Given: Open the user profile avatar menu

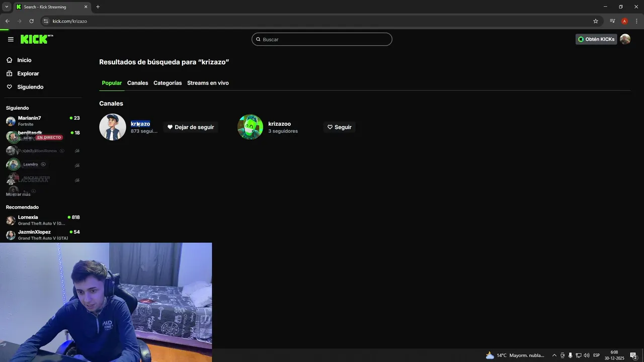Looking at the screenshot, I should [x=625, y=39].
